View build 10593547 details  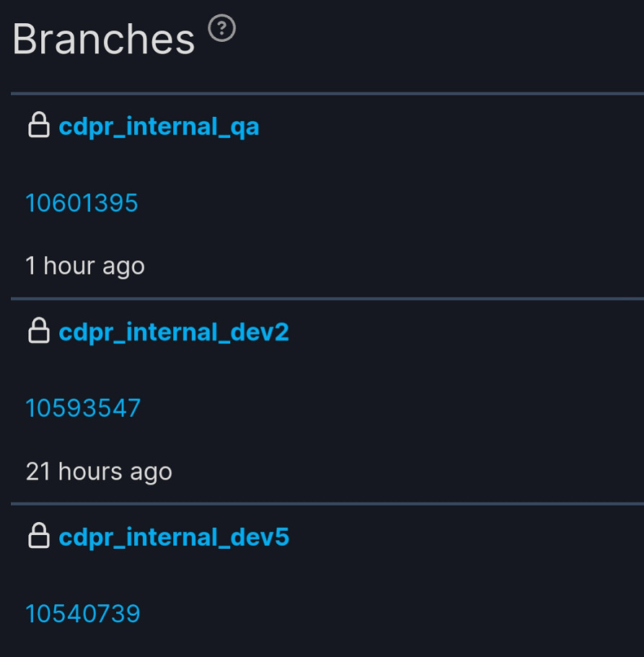click(83, 408)
